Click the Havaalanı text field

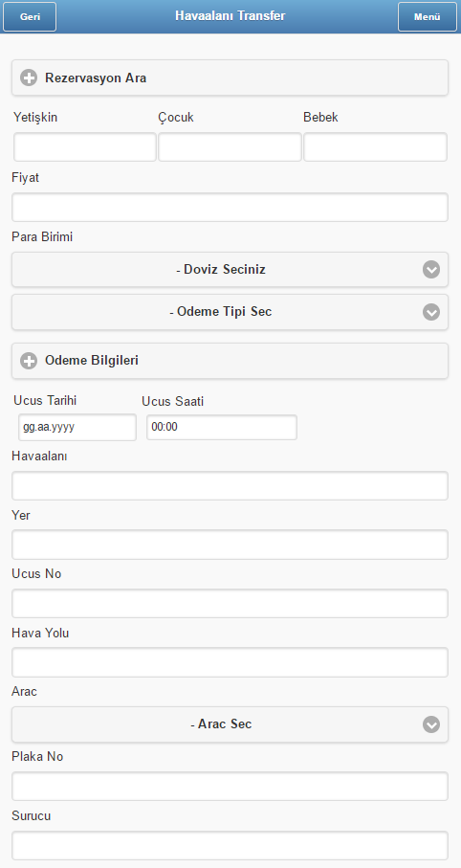[x=230, y=485]
